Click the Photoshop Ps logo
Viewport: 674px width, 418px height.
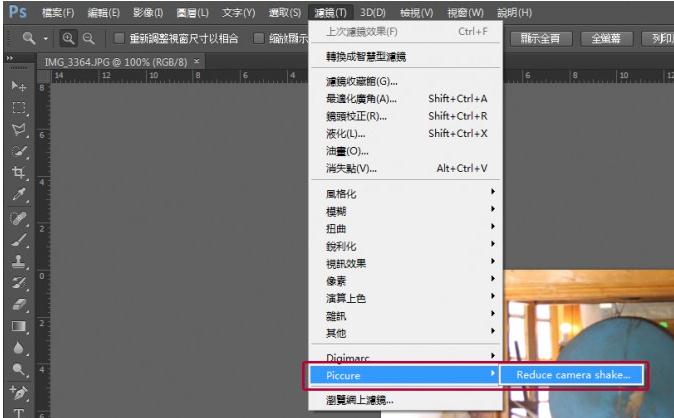[18, 12]
